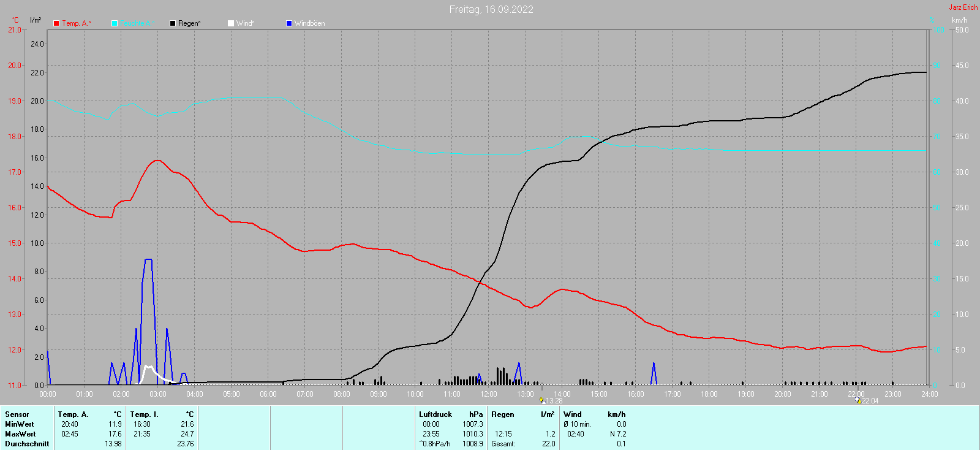The width and height of the screenshot is (980, 450).
Task: Click the Luftdruck column header
Action: point(435,414)
